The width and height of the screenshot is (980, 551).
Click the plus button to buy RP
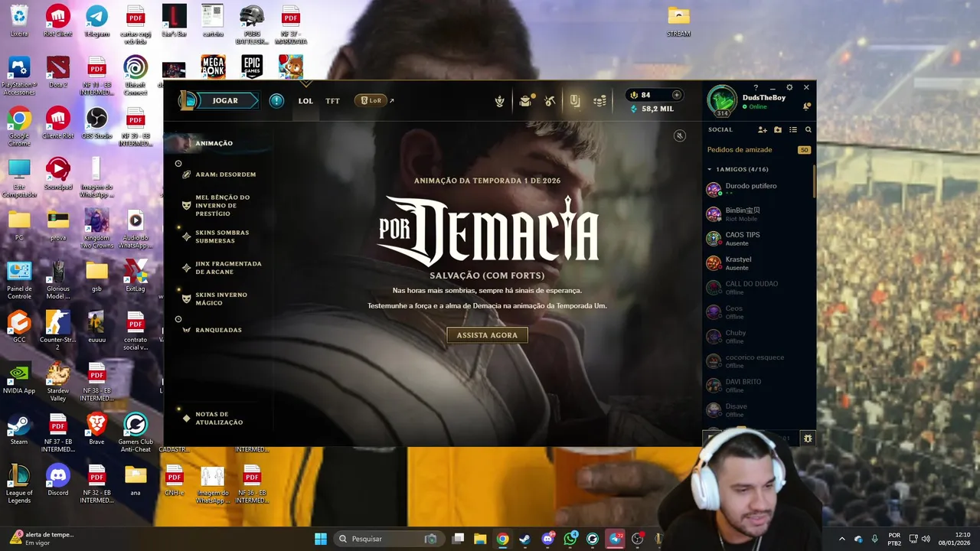click(x=676, y=95)
